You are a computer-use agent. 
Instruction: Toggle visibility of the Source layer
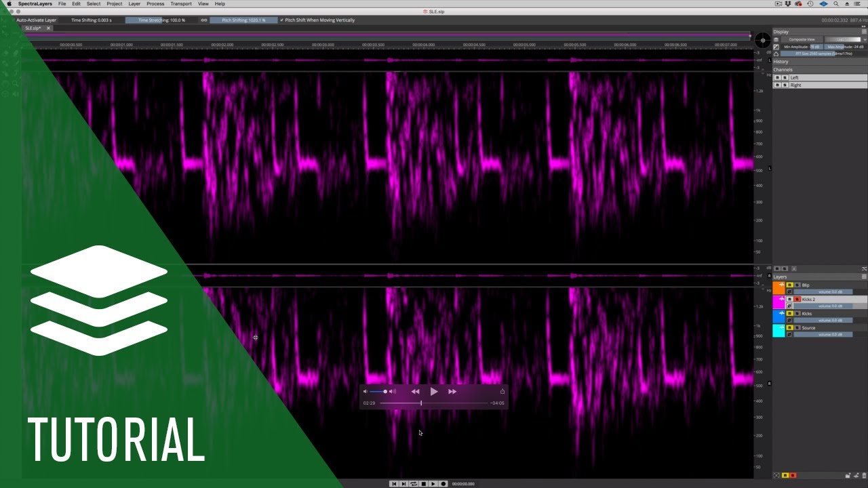(789, 327)
